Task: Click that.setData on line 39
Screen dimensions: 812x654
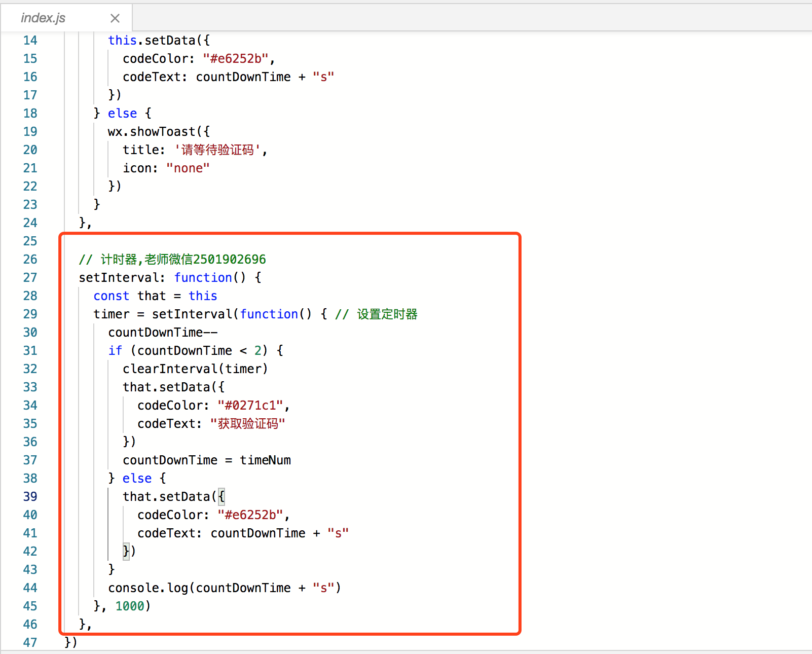Action: (166, 497)
